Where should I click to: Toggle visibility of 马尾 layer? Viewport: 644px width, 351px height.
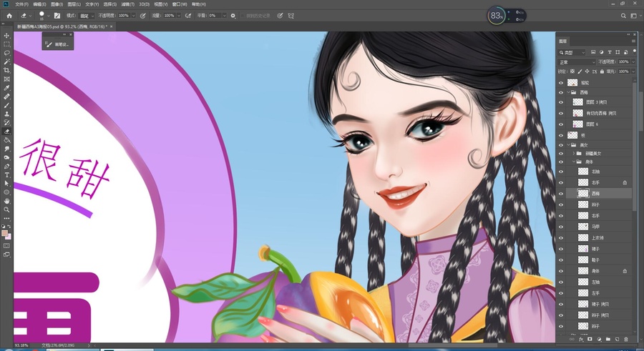[561, 227]
